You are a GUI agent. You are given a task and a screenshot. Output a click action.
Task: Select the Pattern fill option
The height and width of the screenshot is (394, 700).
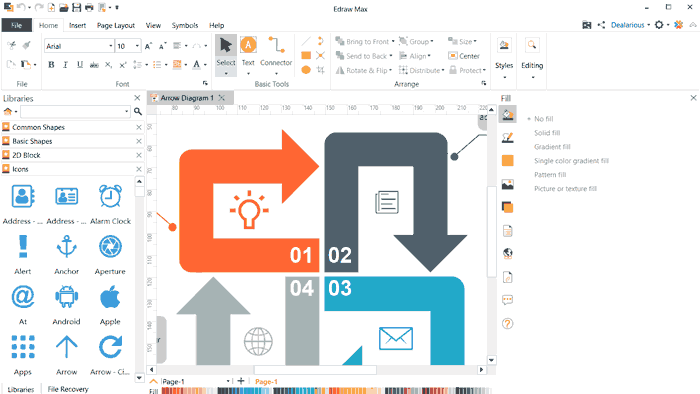click(x=550, y=174)
